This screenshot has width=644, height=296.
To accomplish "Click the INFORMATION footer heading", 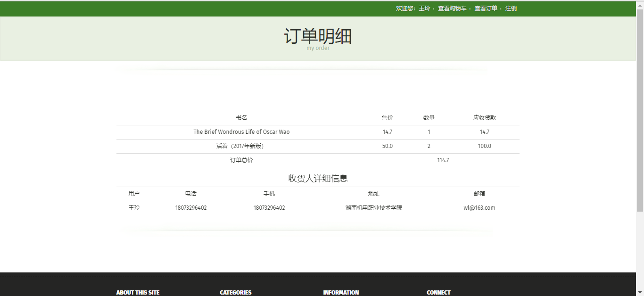I will [341, 293].
